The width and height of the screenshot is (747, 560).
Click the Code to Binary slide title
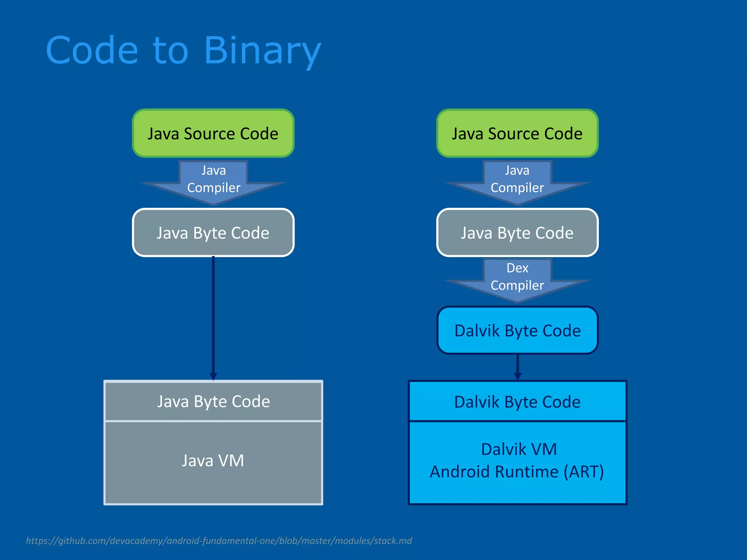pyautogui.click(x=183, y=50)
